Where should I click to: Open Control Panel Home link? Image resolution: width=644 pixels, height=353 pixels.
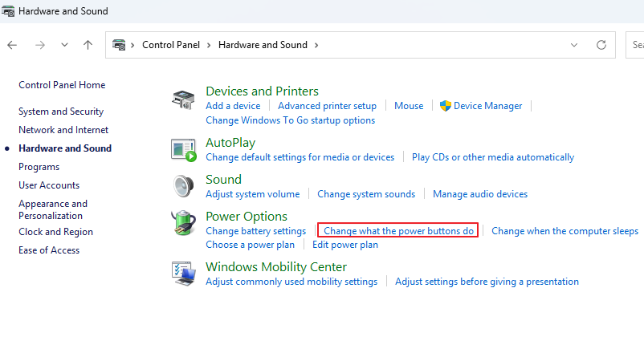click(62, 85)
